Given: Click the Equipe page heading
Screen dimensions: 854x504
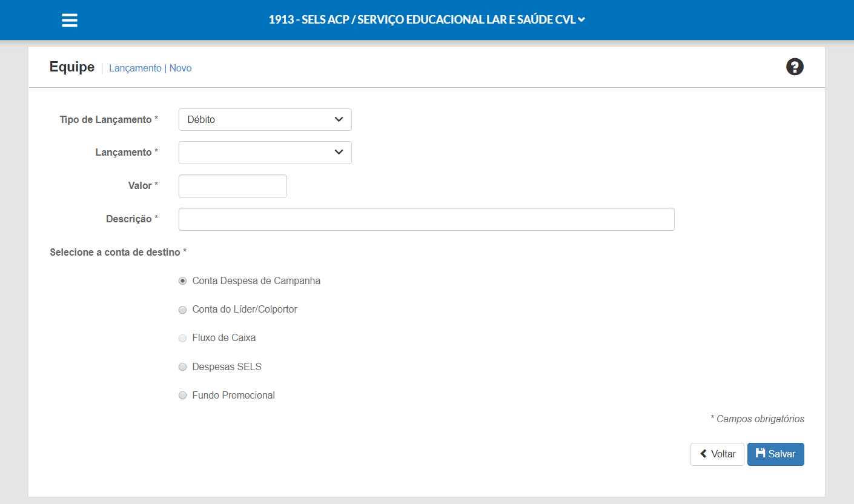Looking at the screenshot, I should coord(72,67).
